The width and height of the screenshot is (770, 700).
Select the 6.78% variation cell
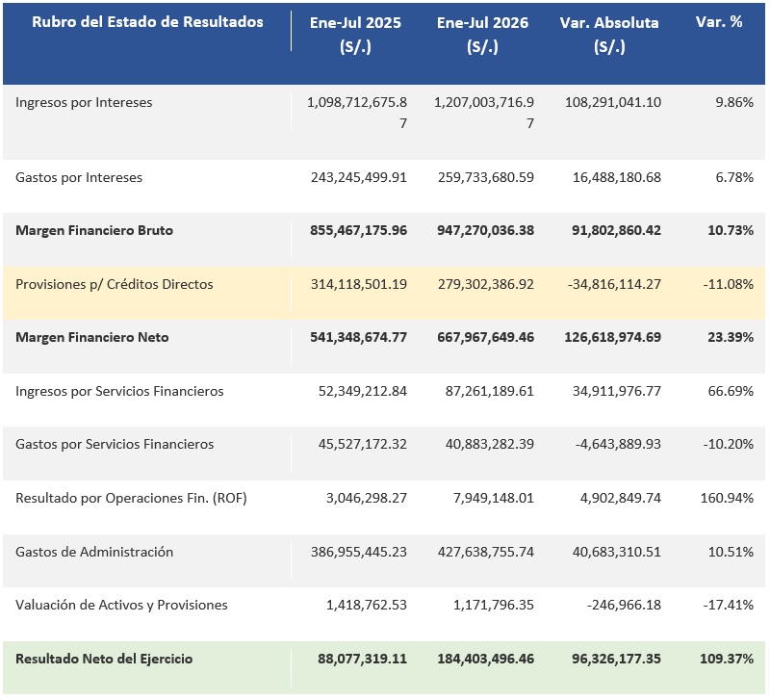734,177
